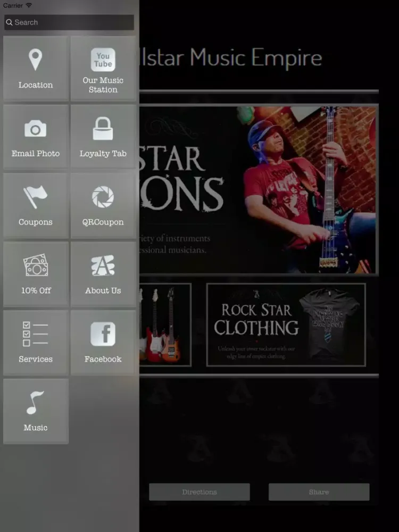Focus the Search input field
This screenshot has height=532, width=399.
pos(69,22)
